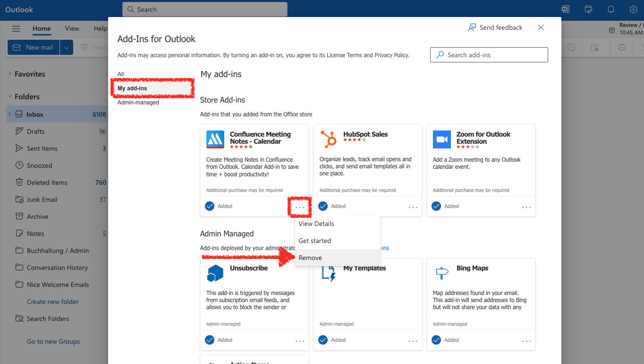Click the Send feedback icon

(472, 27)
